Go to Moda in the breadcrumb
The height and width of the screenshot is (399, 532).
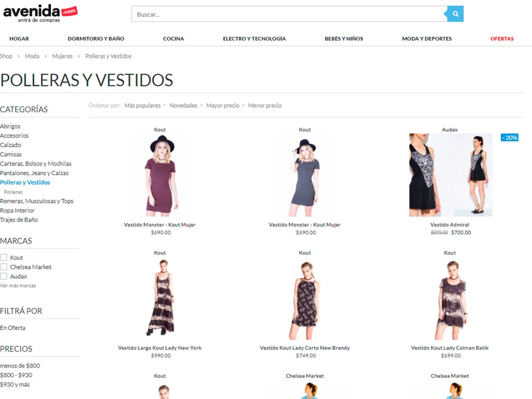point(32,56)
